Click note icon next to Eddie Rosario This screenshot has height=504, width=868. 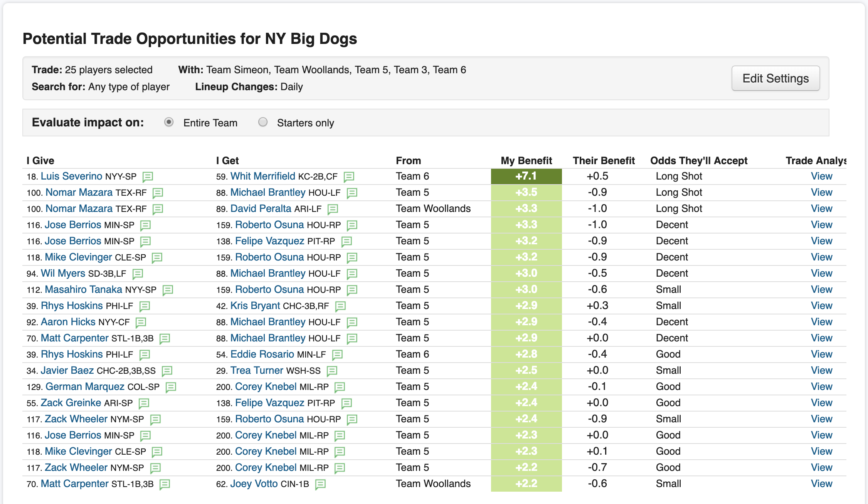point(337,355)
